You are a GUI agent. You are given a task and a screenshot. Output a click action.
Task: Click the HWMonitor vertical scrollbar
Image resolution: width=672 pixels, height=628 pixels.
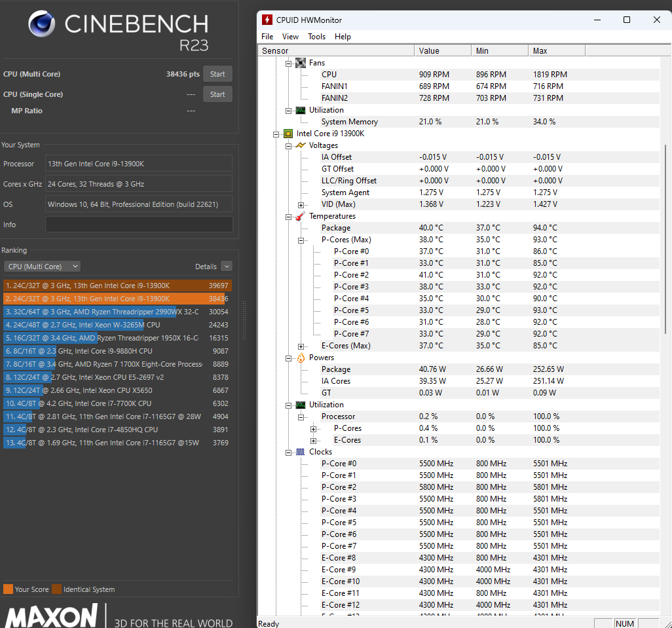665,239
